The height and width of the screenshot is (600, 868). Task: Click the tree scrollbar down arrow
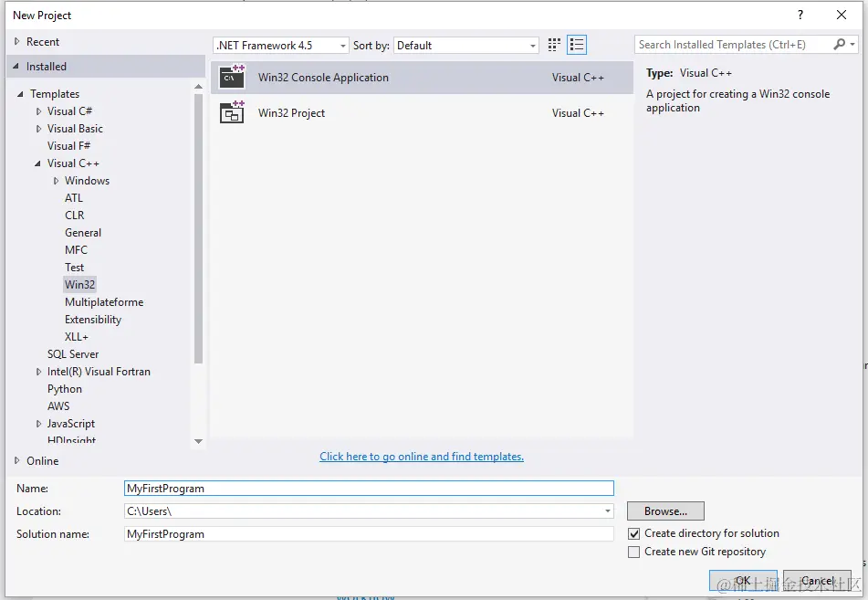point(199,441)
